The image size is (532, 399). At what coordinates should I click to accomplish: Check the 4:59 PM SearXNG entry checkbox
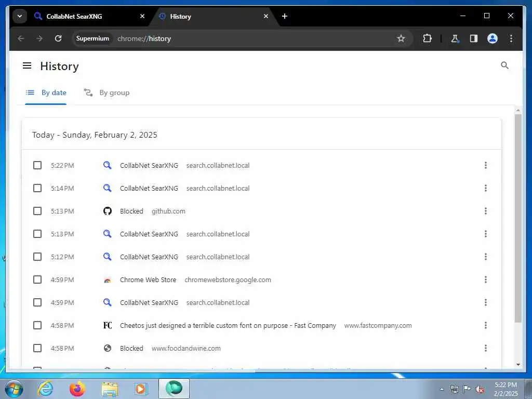(37, 302)
